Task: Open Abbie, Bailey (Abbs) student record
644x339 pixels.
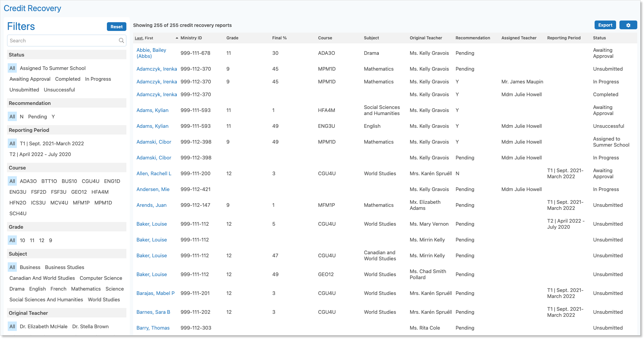Action: click(x=151, y=53)
